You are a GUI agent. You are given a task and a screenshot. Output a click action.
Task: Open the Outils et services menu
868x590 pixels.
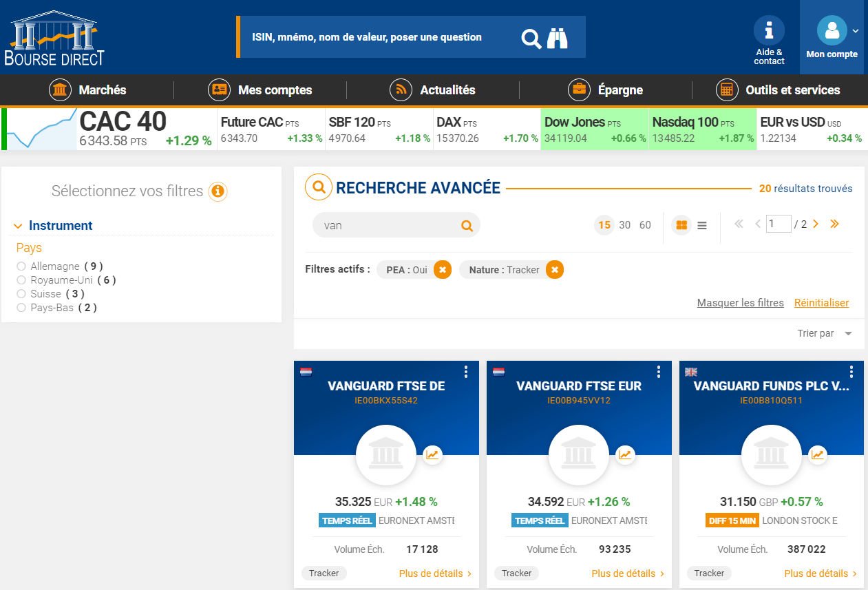click(x=778, y=90)
